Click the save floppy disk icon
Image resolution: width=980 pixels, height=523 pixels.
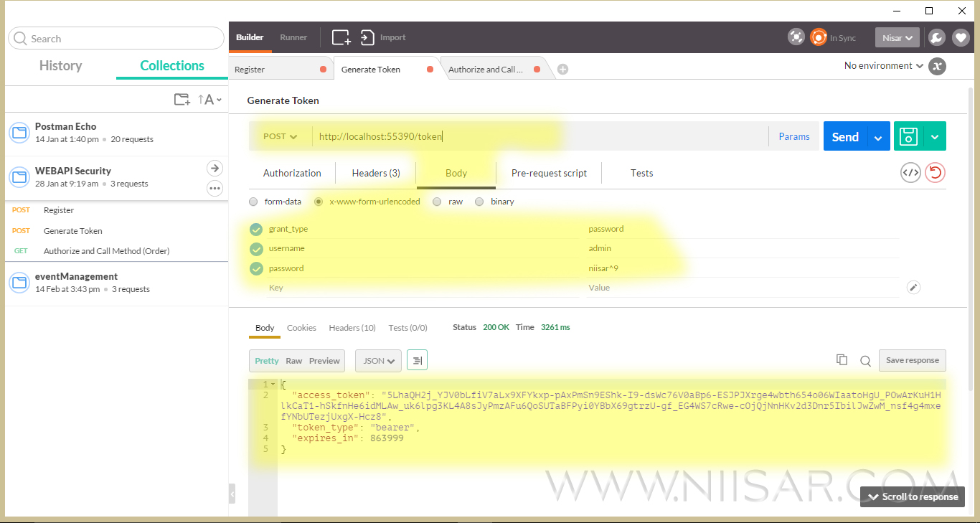(908, 136)
